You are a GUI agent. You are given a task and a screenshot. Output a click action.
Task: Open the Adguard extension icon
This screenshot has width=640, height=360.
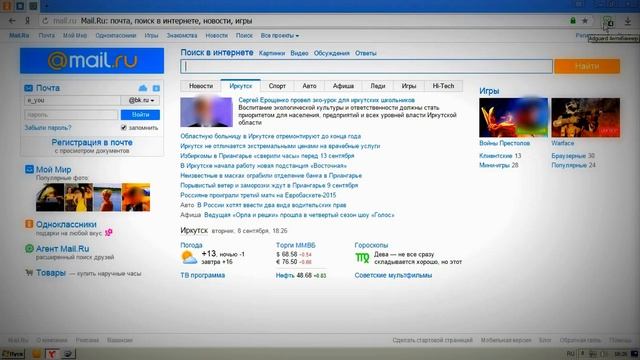coord(608,22)
